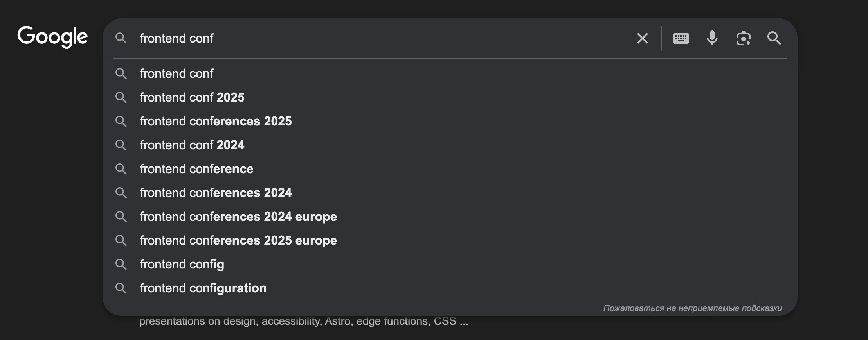Pick the 'frontend conferences 2025' suggestion
Viewport: 868px width, 340px height.
[x=216, y=121]
